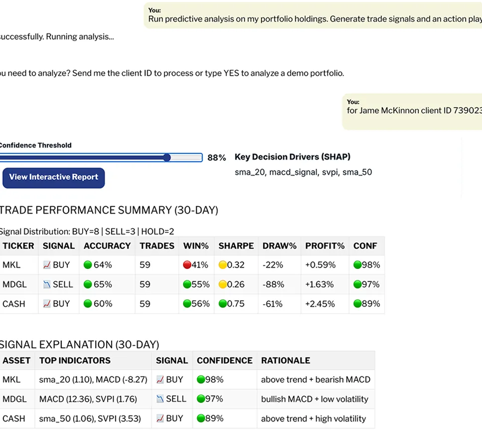This screenshot has height=448, width=482.
Task: Click the TRADES column header
Action: [157, 246]
